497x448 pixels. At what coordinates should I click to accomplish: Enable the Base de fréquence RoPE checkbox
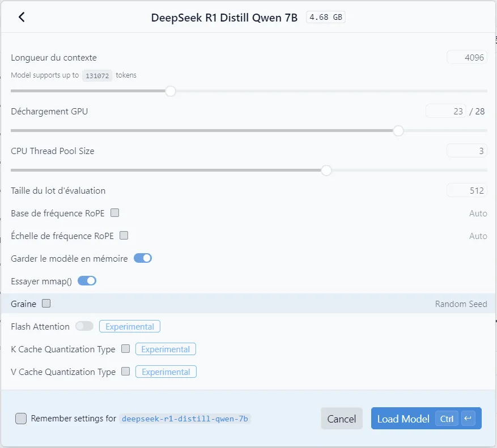click(x=114, y=212)
